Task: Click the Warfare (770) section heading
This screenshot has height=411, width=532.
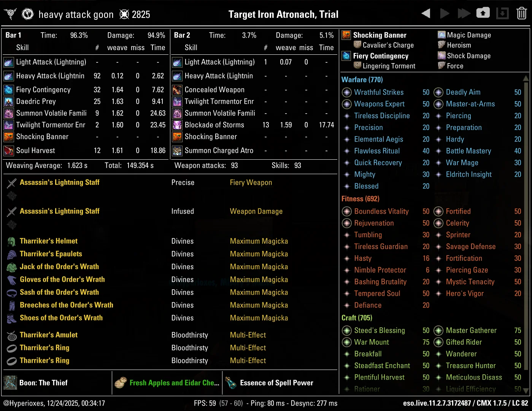Action: pos(362,80)
